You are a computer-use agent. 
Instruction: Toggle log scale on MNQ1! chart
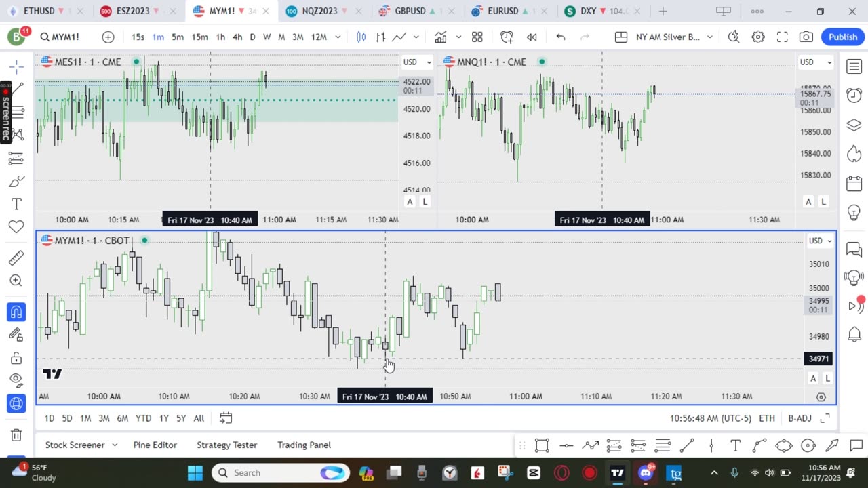coord(824,201)
